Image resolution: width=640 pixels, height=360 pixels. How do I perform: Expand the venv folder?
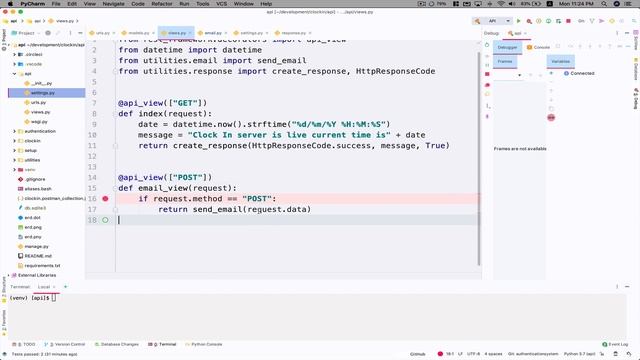click(x=15, y=170)
